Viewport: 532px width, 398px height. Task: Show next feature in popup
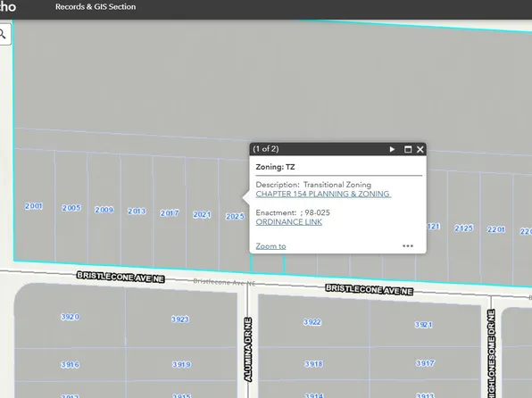pyautogui.click(x=392, y=149)
